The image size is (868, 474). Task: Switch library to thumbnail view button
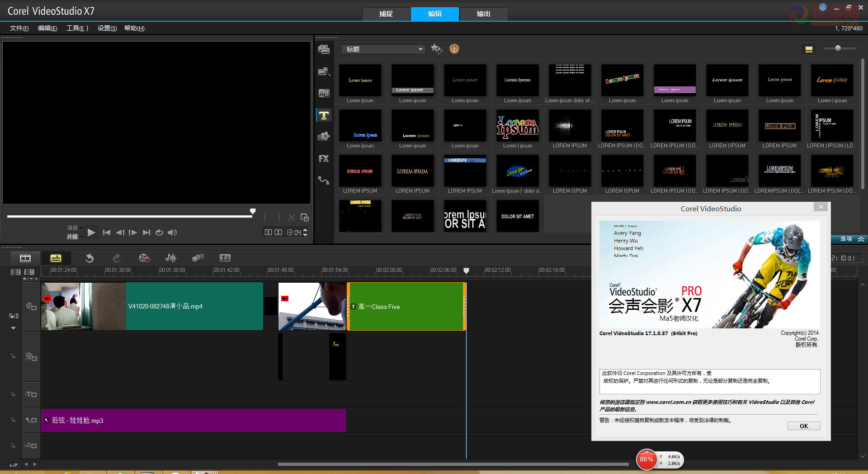tap(809, 49)
